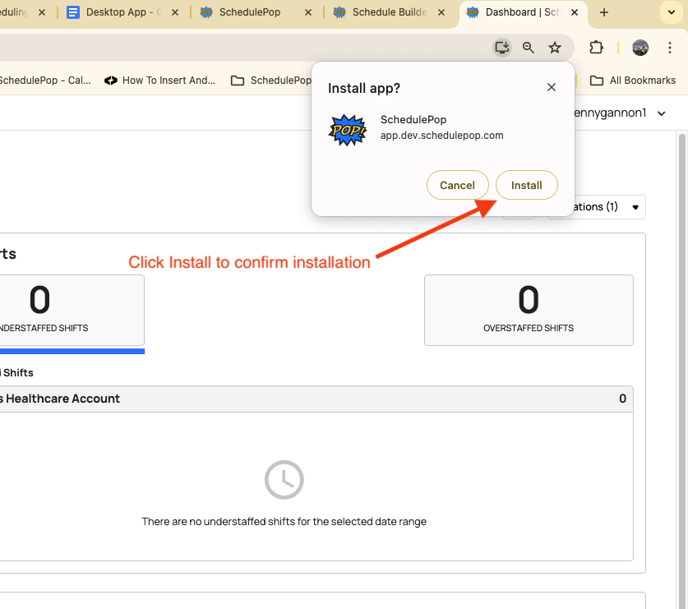Select the Overstaffed Shifts card
The width and height of the screenshot is (688, 609).
(528, 310)
